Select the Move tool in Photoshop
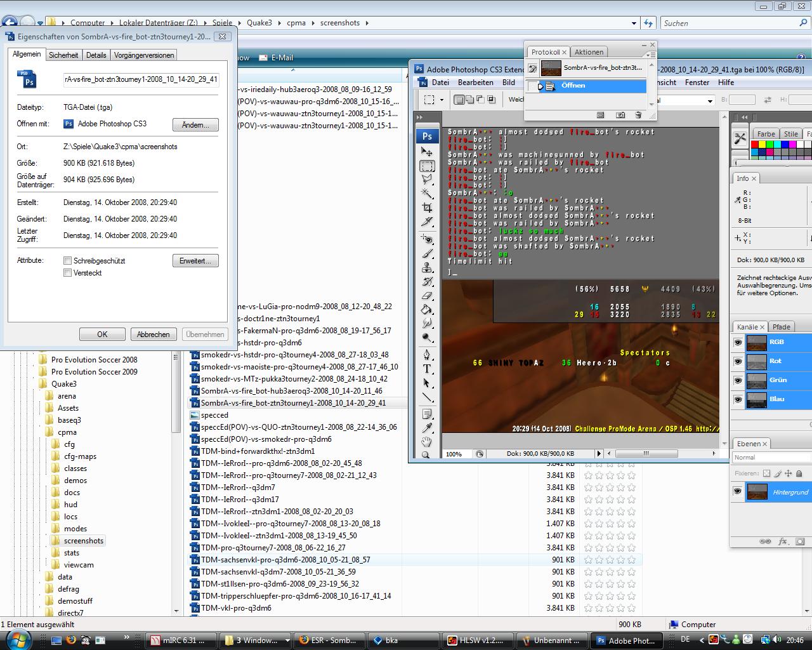Screen dimensions: 812x650 coord(427,152)
